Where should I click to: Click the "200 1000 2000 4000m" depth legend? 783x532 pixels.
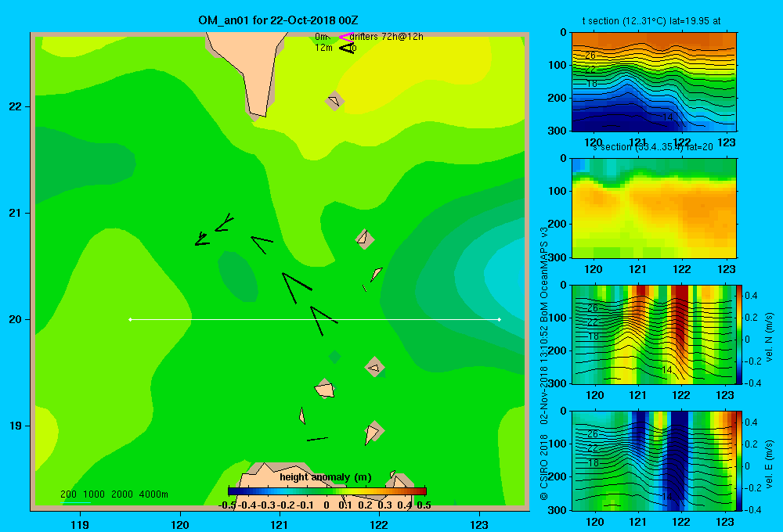coord(114,494)
